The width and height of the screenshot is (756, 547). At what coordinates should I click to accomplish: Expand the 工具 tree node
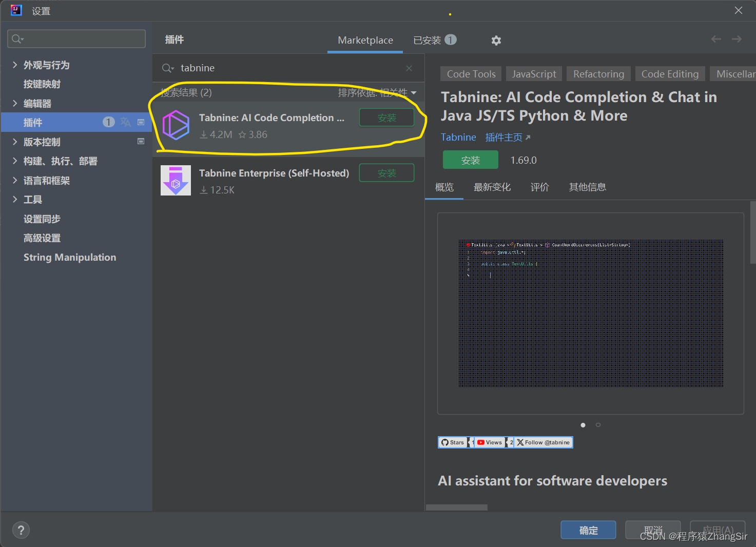pos(15,199)
